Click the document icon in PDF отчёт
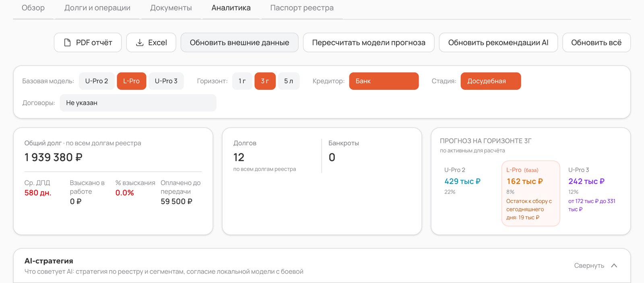 pyautogui.click(x=68, y=42)
